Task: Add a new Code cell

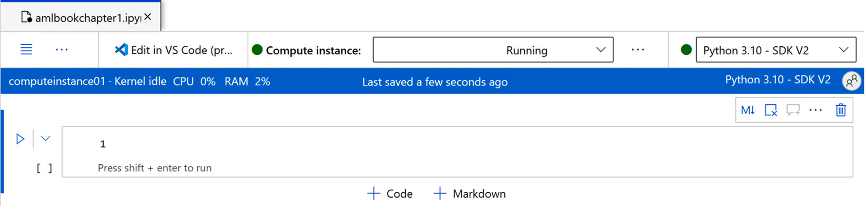Action: click(x=390, y=193)
